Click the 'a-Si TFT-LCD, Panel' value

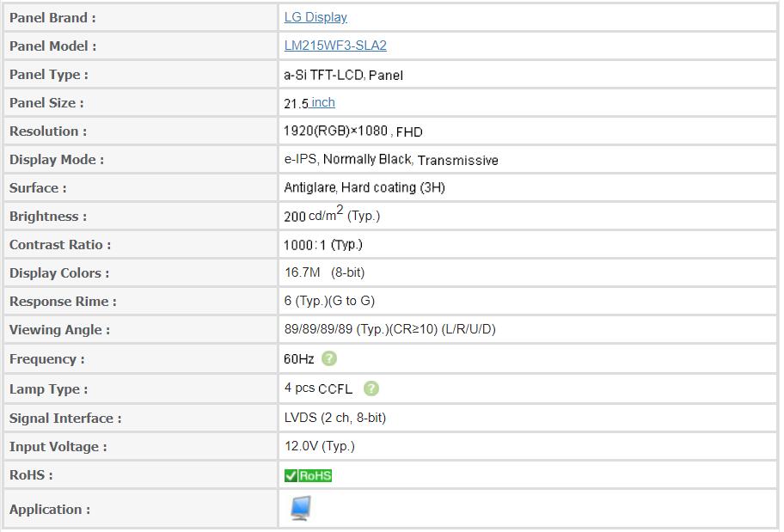[x=343, y=75]
